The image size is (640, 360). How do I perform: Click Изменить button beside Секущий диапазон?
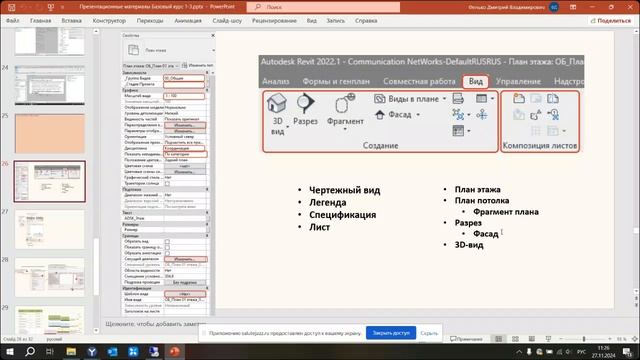tap(186, 259)
